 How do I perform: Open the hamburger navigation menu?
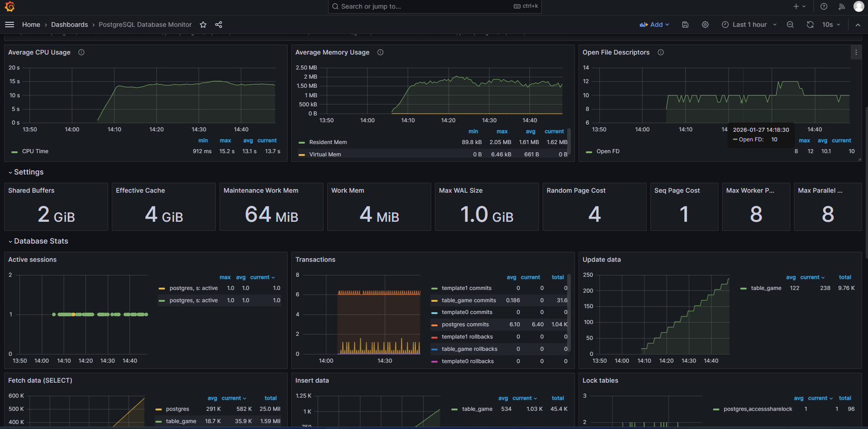[x=10, y=25]
